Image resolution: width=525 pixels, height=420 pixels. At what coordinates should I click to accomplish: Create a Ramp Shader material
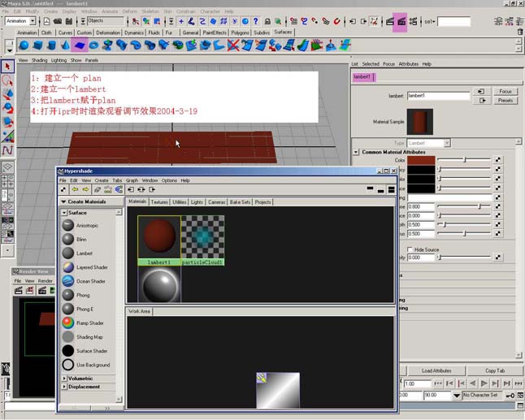[83, 323]
